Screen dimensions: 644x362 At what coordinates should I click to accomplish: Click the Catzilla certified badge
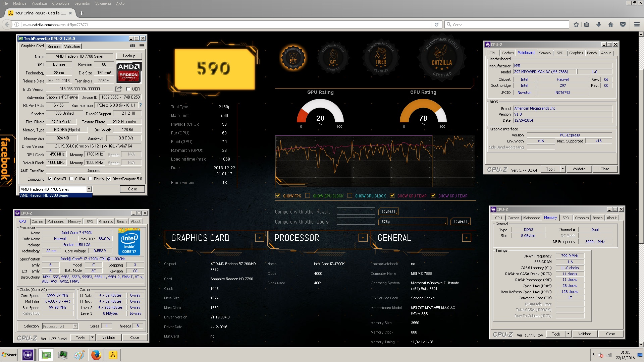(x=442, y=58)
